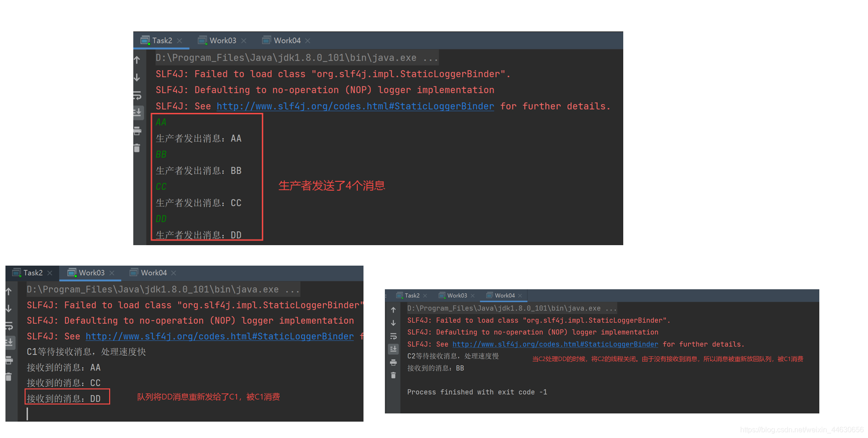Close the Task2 tab in the C2 console

tap(425, 296)
